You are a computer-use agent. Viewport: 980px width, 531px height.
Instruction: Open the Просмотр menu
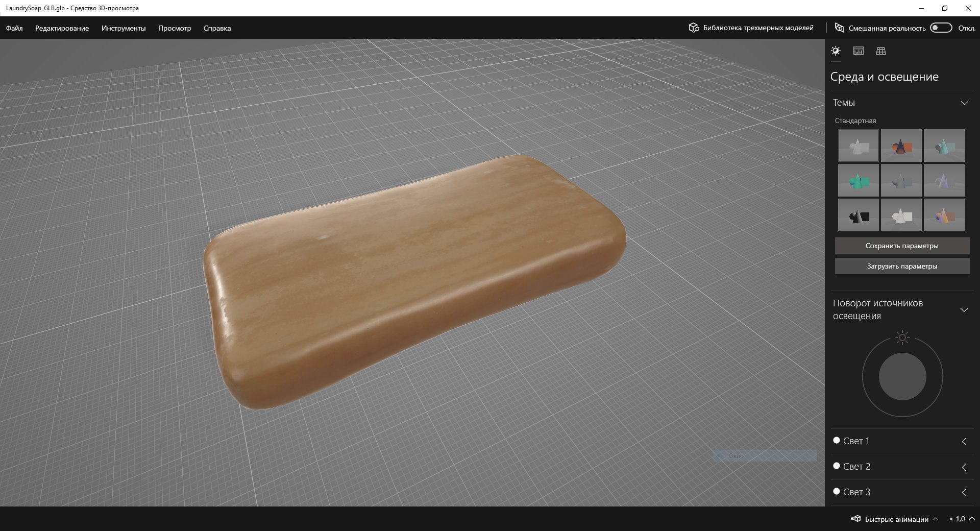(175, 28)
